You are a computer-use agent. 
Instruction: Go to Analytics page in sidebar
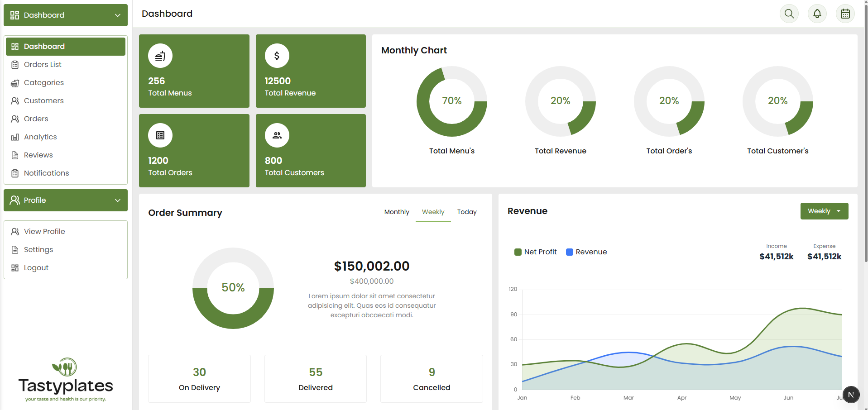coord(40,137)
